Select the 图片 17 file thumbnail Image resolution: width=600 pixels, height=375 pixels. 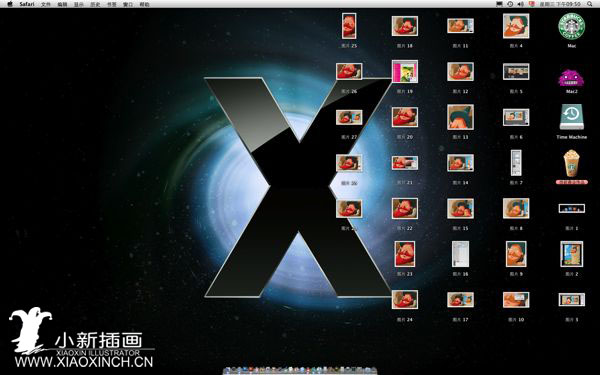pos(460,300)
